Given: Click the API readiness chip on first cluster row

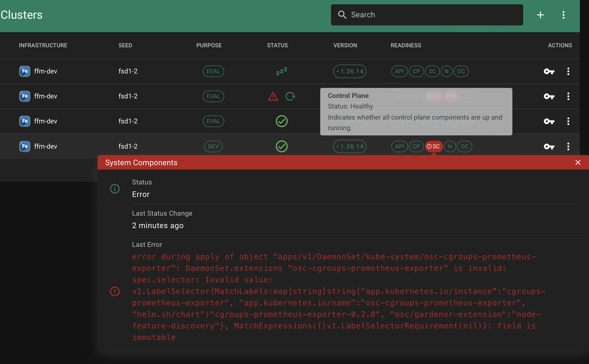Looking at the screenshot, I should coord(399,71).
